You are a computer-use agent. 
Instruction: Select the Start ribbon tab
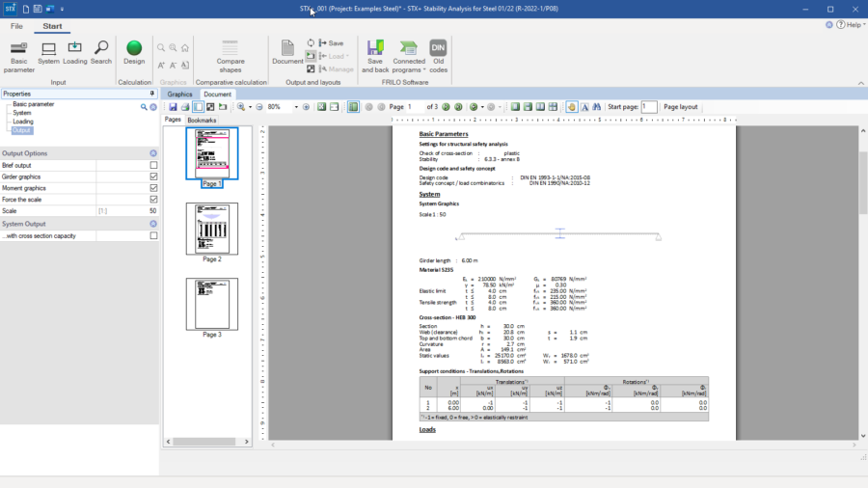tap(53, 26)
